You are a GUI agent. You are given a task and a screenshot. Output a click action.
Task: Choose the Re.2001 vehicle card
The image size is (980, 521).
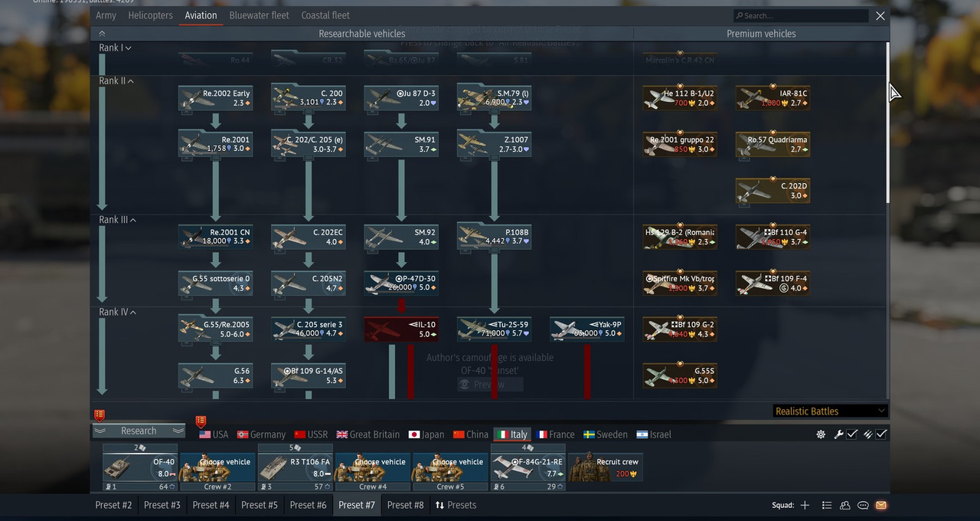point(215,144)
